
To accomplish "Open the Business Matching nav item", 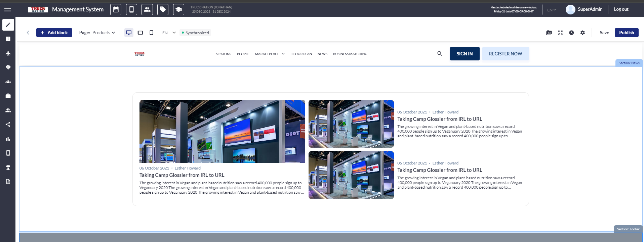I will tap(350, 54).
